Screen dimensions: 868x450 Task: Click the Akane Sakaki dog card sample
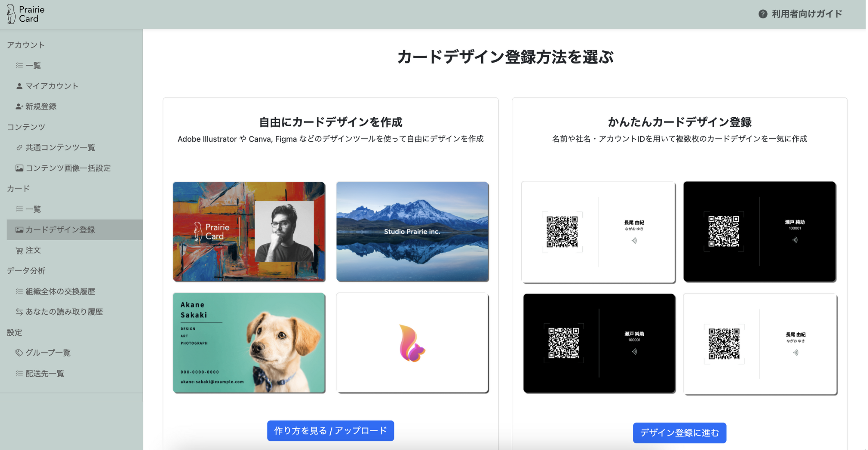point(249,343)
